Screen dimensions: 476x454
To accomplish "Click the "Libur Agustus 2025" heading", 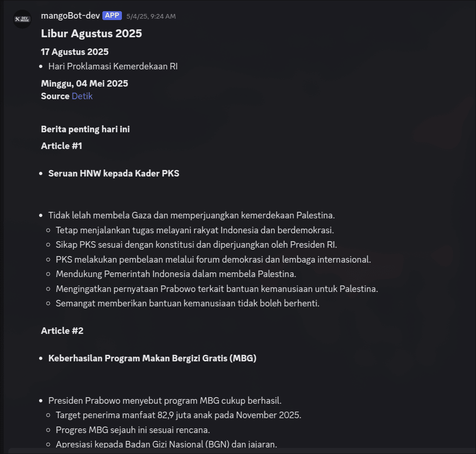I will pos(91,34).
